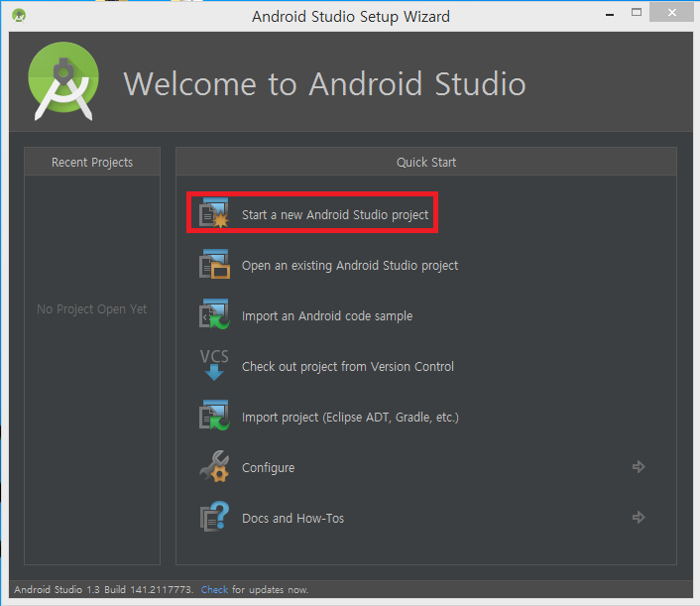The height and width of the screenshot is (606, 700).
Task: Click the import Android code sample icon
Action: coord(214,314)
